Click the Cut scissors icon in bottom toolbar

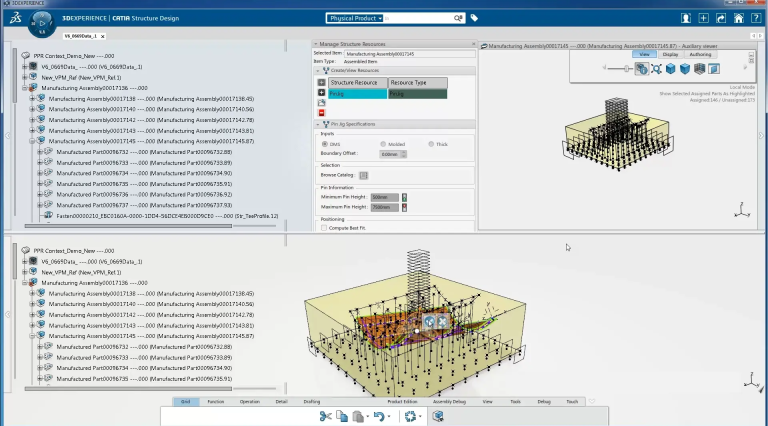pyautogui.click(x=325, y=415)
